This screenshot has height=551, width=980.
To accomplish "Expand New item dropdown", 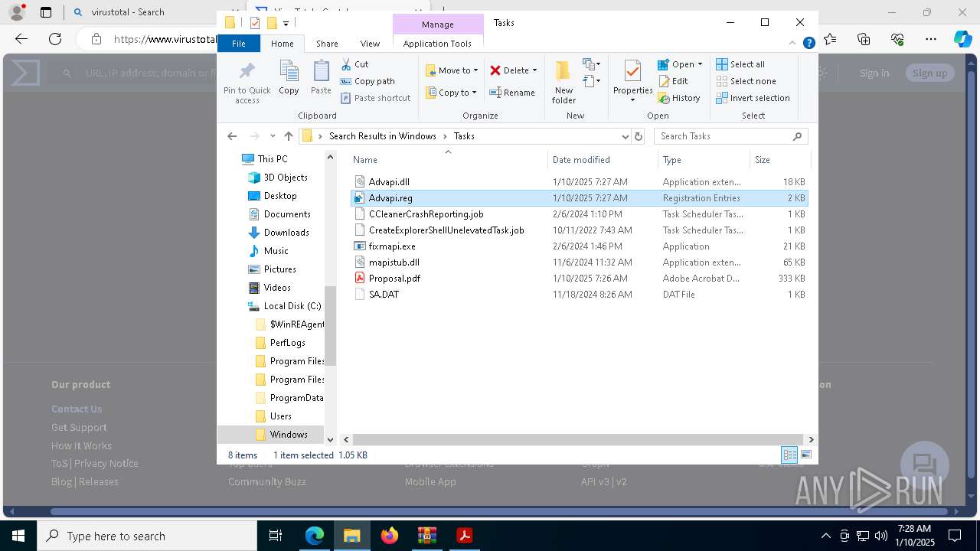I will [592, 64].
